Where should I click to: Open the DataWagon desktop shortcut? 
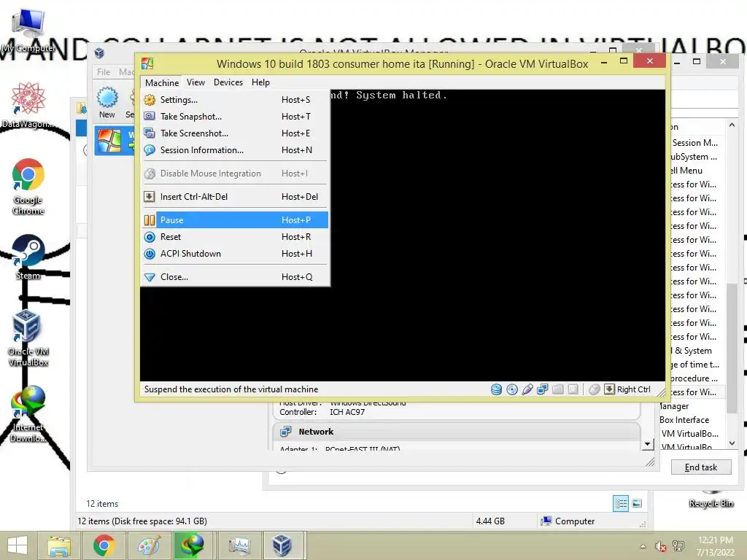coord(28,105)
